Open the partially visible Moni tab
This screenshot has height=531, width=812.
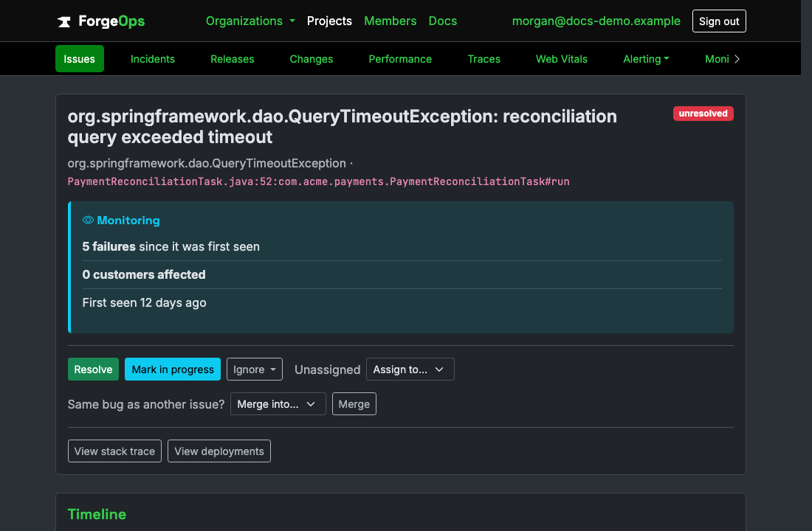coord(717,59)
